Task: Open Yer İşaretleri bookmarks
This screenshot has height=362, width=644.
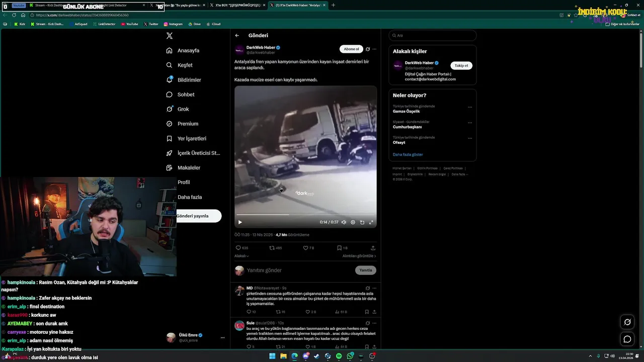Action: 187,138
